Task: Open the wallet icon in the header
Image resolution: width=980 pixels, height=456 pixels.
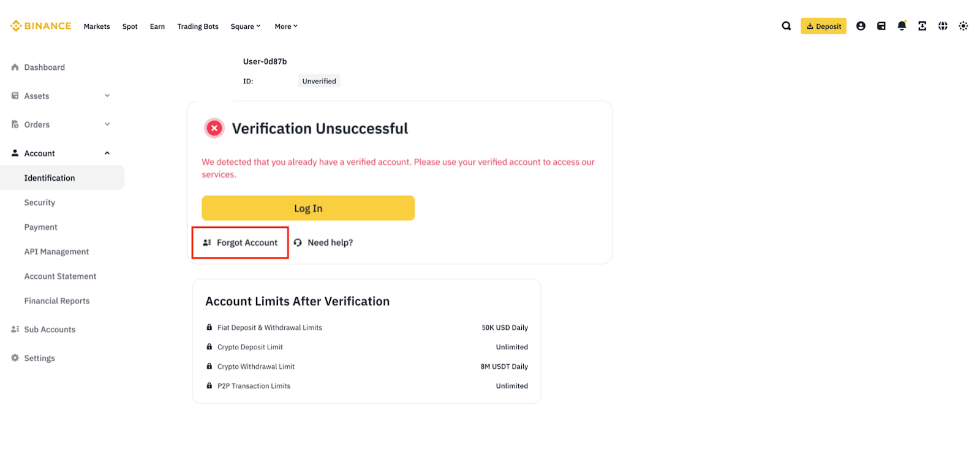Action: (x=881, y=26)
